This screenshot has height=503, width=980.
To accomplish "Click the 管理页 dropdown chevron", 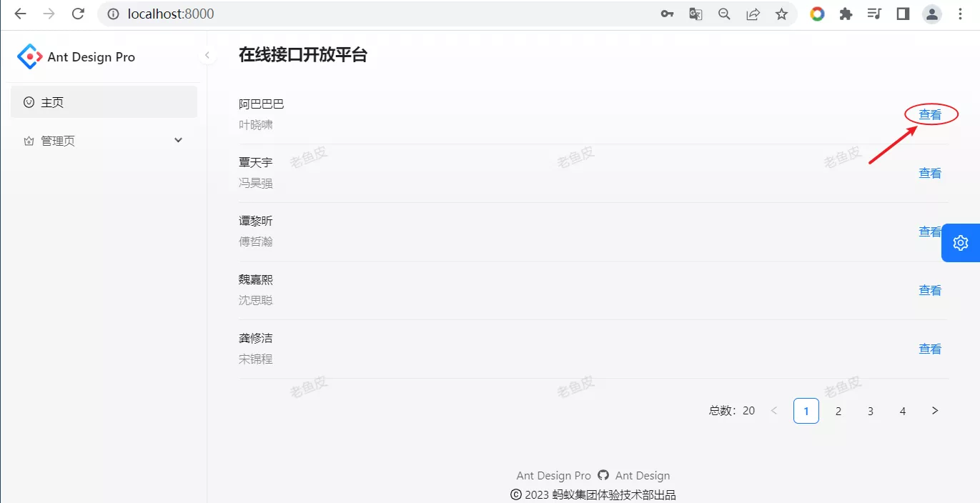I will (x=179, y=140).
